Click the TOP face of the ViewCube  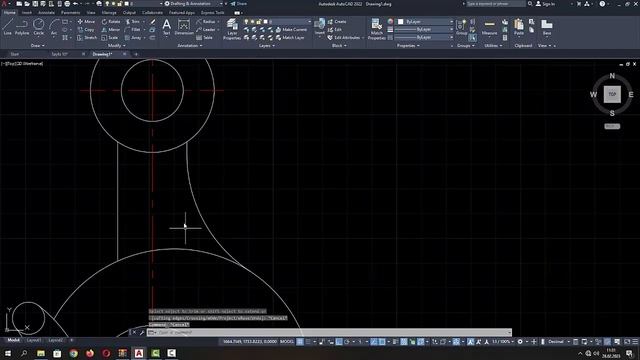[x=612, y=94]
